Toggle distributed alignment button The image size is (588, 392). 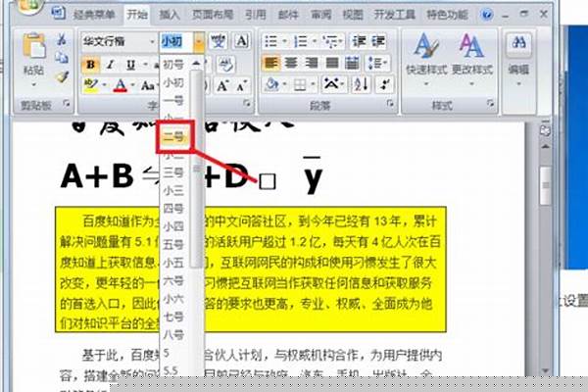[352, 64]
